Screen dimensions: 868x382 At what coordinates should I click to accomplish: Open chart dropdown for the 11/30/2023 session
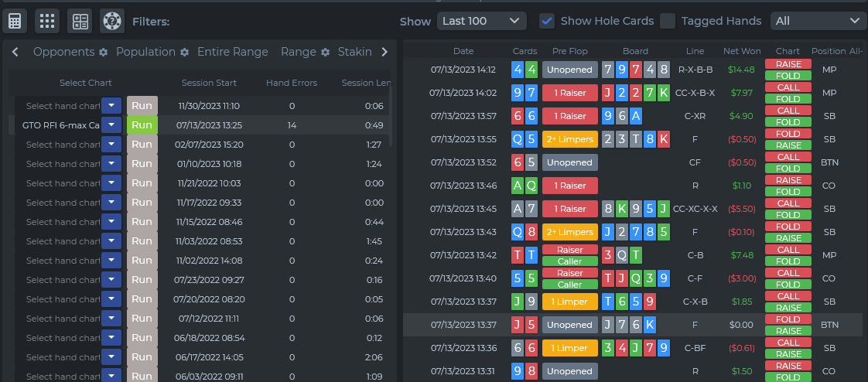click(x=111, y=106)
